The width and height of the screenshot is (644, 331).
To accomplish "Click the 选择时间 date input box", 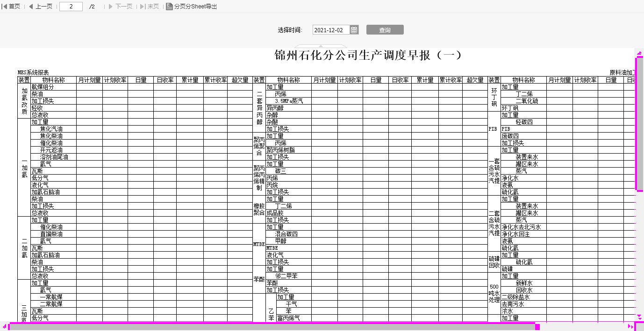I will (330, 30).
